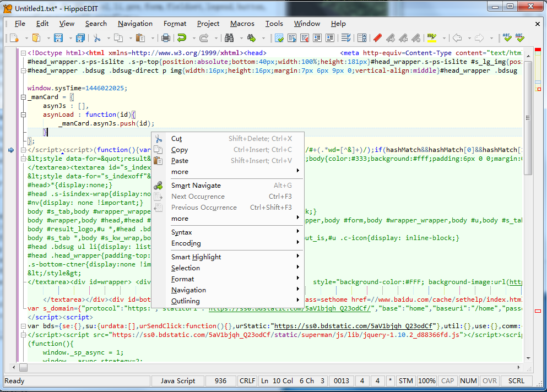Choose Paste from the context menu
The height and width of the screenshot is (392, 547).
click(180, 161)
